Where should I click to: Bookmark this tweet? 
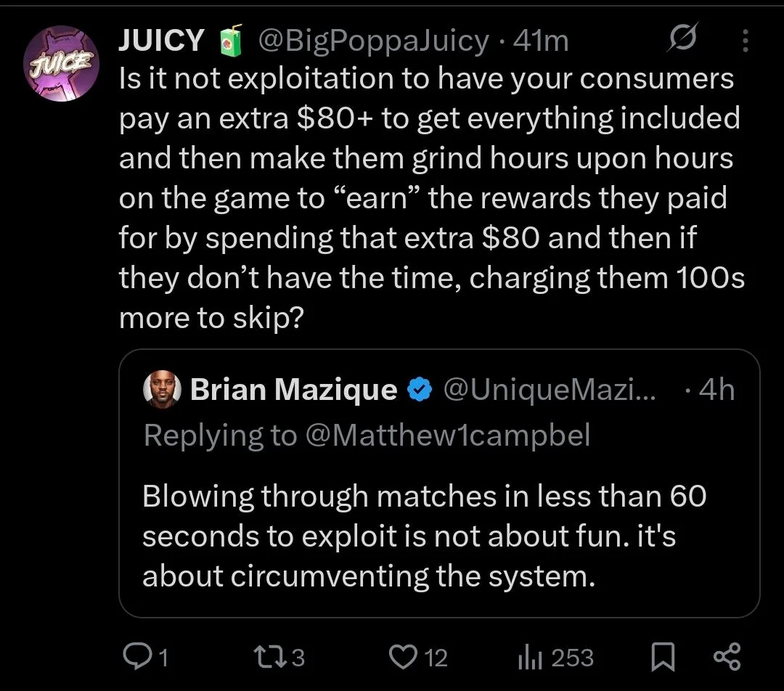pos(663,657)
